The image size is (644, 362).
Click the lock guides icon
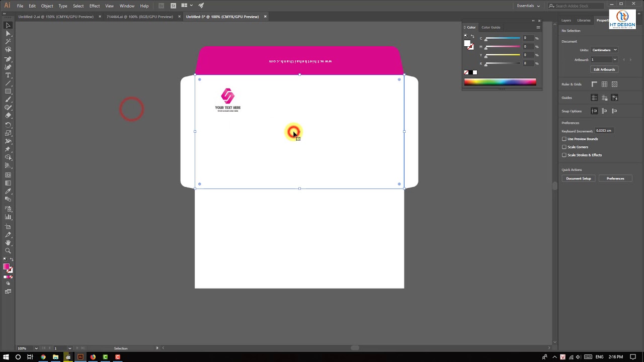(604, 98)
